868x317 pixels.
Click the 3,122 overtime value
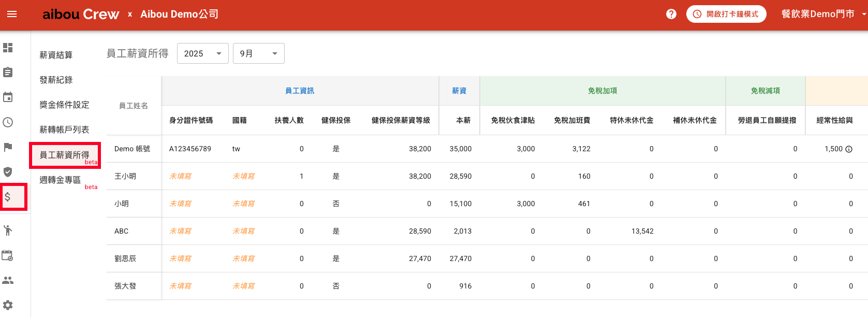[x=581, y=149]
